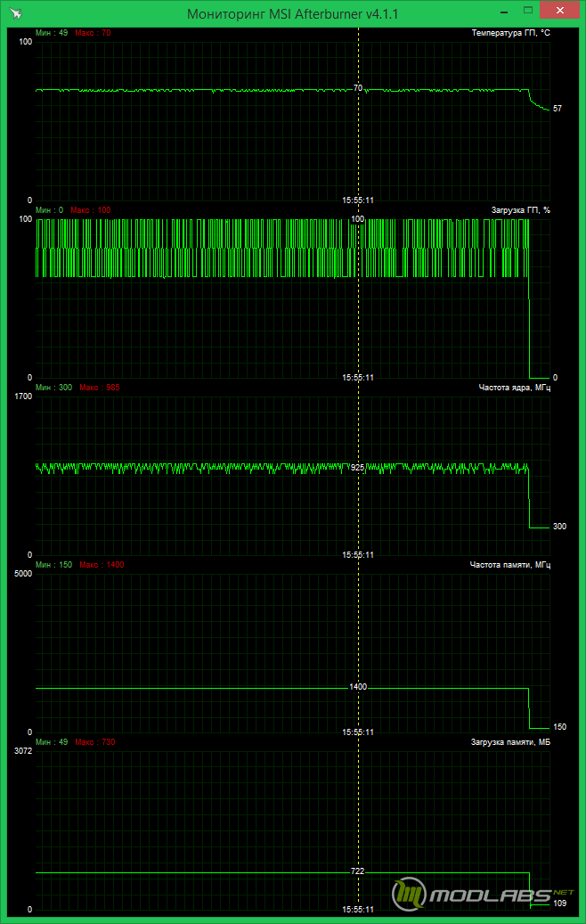Click the 'Загрузка памяти, МБ' graph label

[510, 742]
